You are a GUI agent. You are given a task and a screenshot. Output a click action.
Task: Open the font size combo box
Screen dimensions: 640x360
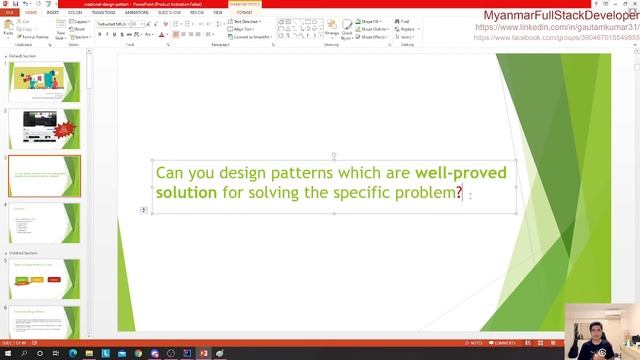pyautogui.click(x=137, y=24)
